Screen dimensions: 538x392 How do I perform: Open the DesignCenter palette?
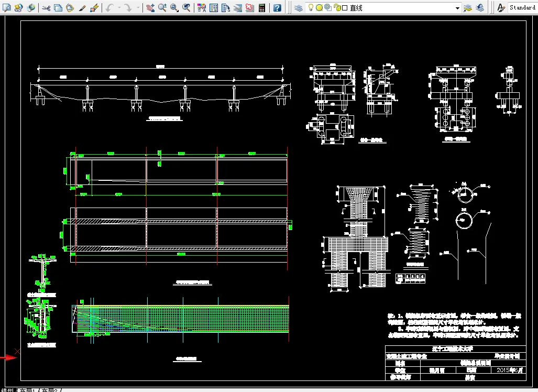pyautogui.click(x=214, y=7)
